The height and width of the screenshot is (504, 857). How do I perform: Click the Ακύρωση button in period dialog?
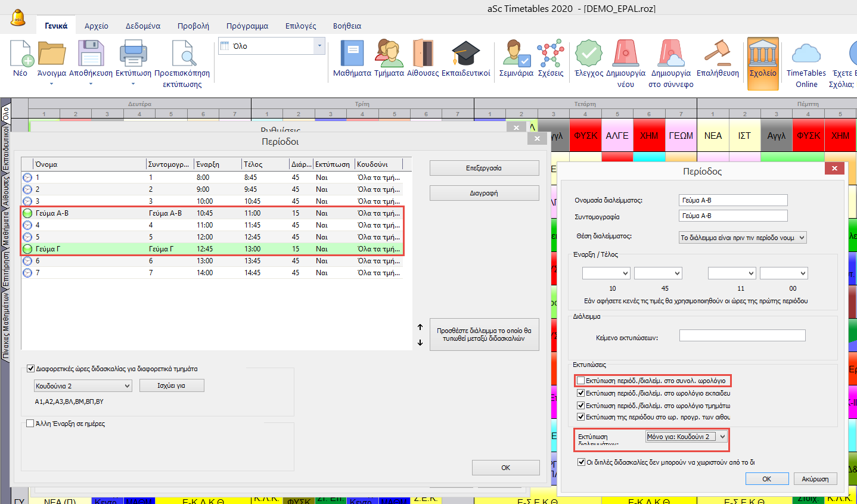tap(815, 479)
